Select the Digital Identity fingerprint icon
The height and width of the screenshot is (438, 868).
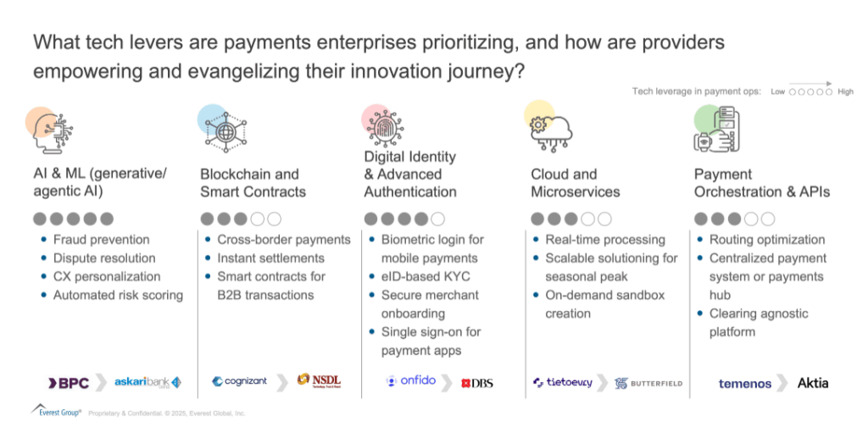click(383, 125)
